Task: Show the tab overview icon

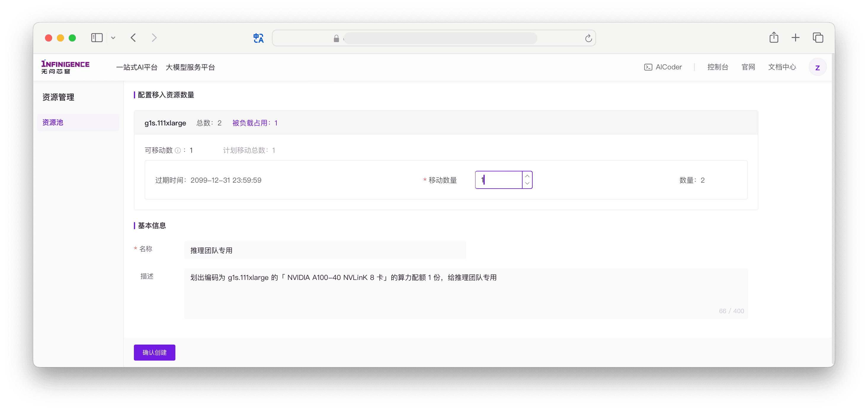Action: tap(818, 38)
